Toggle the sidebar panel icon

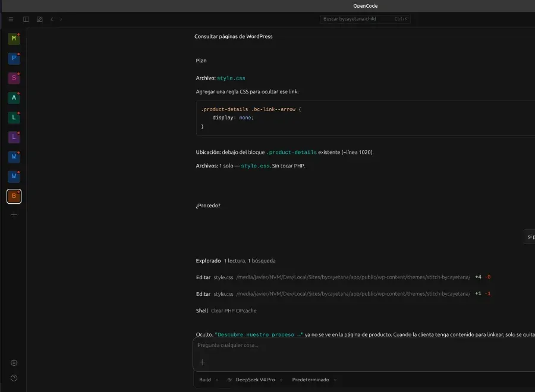click(x=26, y=19)
